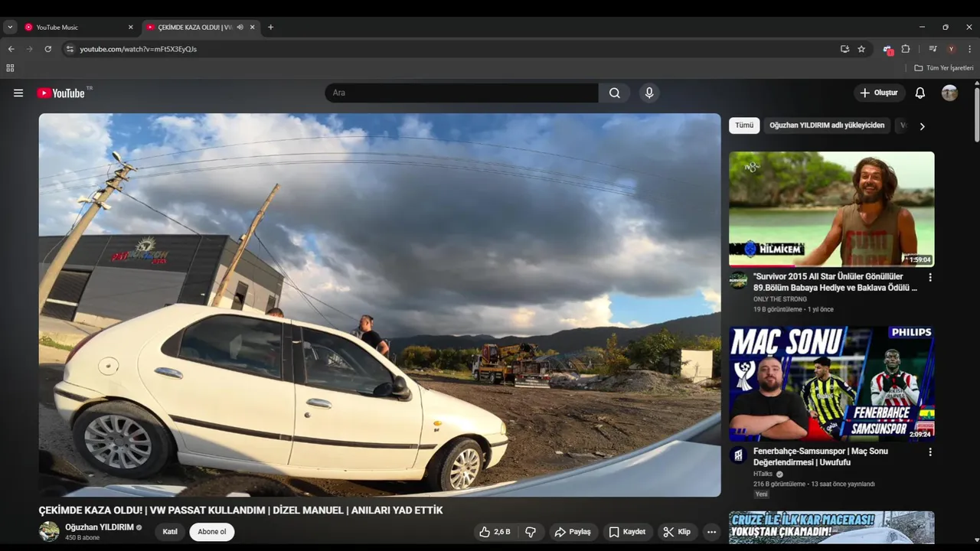Viewport: 980px width, 551px height.
Task: Open the notifications bell
Action: pyautogui.click(x=920, y=93)
